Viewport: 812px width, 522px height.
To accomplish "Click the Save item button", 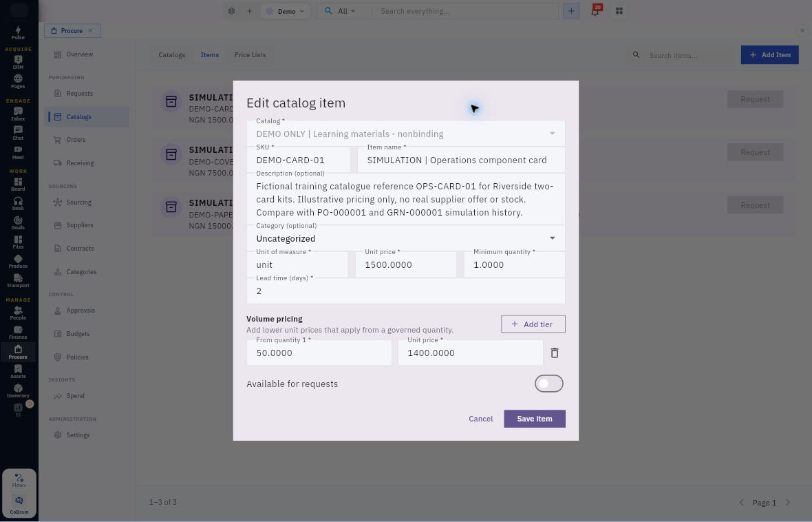I will click(x=535, y=419).
